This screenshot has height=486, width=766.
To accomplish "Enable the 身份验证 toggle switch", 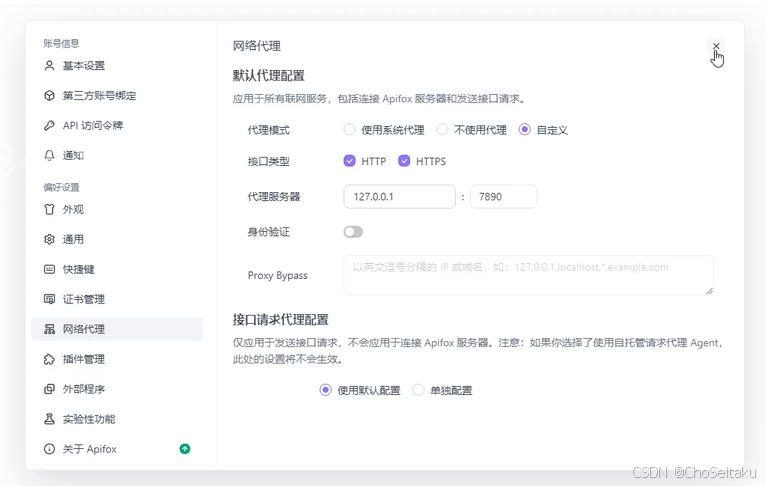I will point(353,232).
